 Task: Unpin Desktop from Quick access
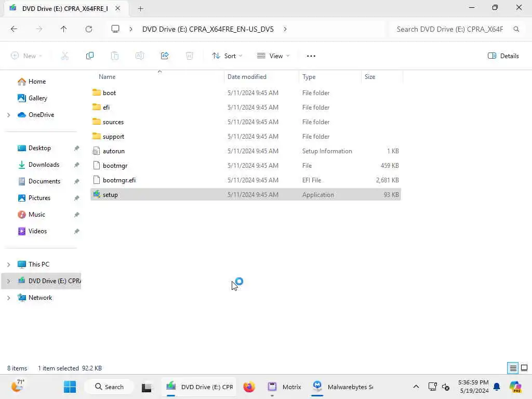click(77, 148)
